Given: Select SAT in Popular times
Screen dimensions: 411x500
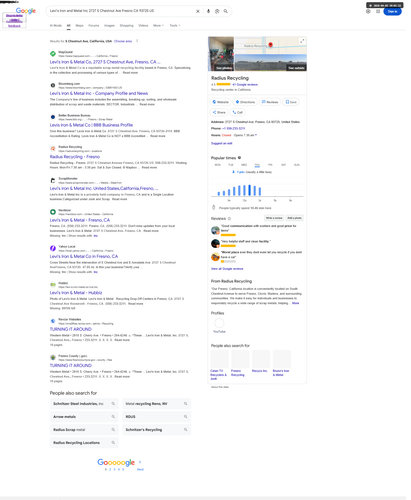Looking at the screenshot, I should (x=283, y=165).
